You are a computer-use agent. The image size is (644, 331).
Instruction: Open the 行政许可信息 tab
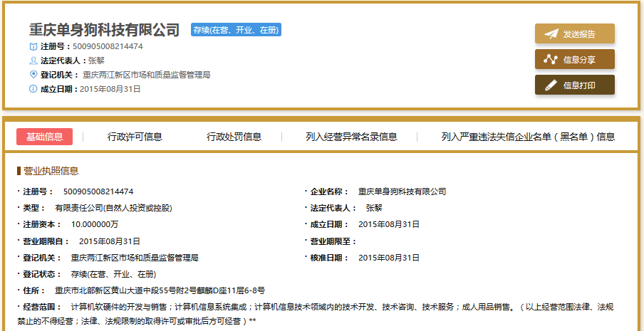point(135,137)
